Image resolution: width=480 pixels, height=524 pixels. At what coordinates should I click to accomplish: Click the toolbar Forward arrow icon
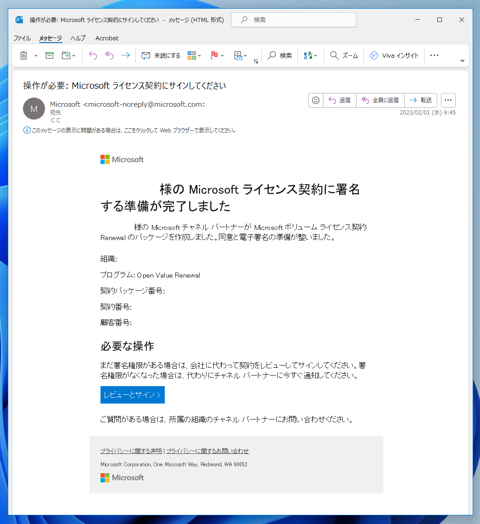126,55
